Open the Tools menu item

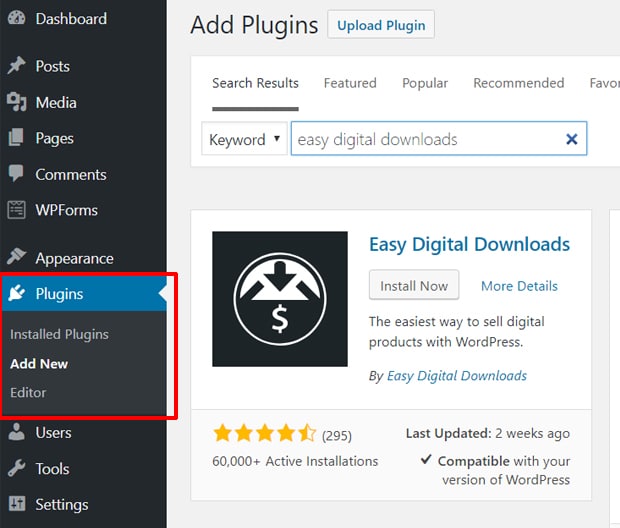83,469
